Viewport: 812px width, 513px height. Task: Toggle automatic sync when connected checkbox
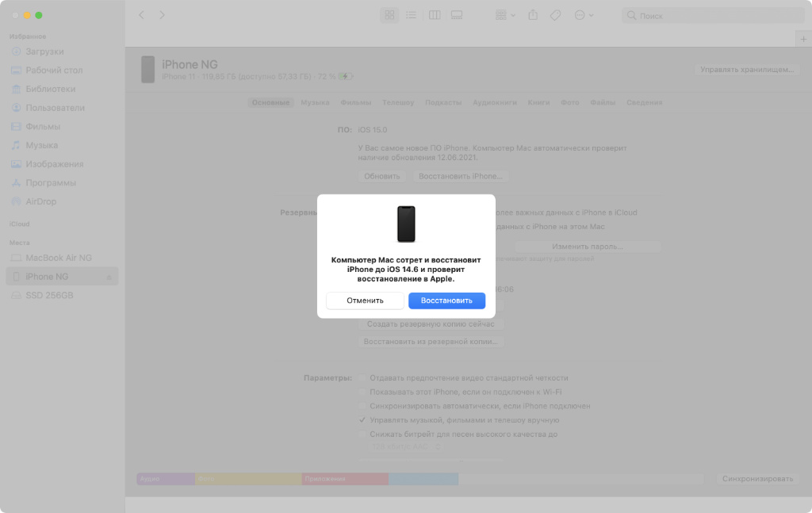(x=362, y=406)
